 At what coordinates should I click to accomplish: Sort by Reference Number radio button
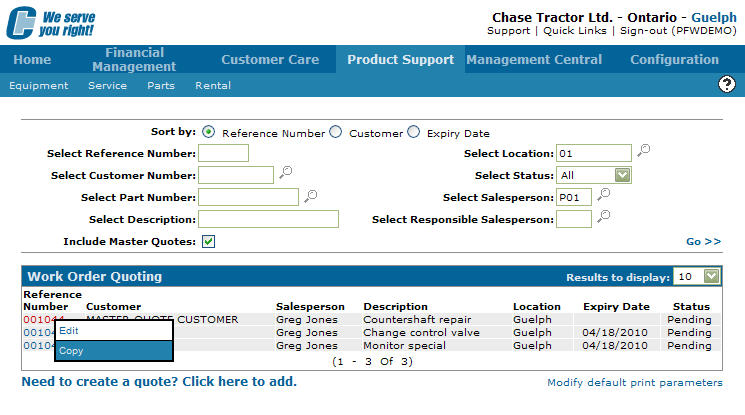tap(208, 132)
